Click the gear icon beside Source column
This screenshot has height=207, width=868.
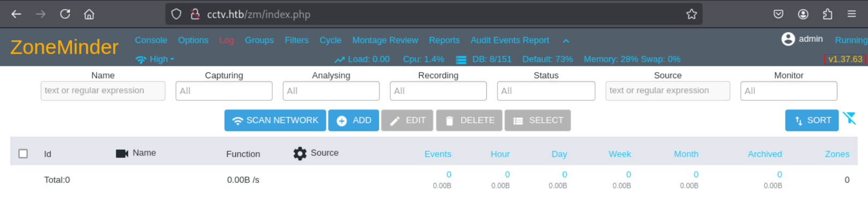tap(300, 153)
